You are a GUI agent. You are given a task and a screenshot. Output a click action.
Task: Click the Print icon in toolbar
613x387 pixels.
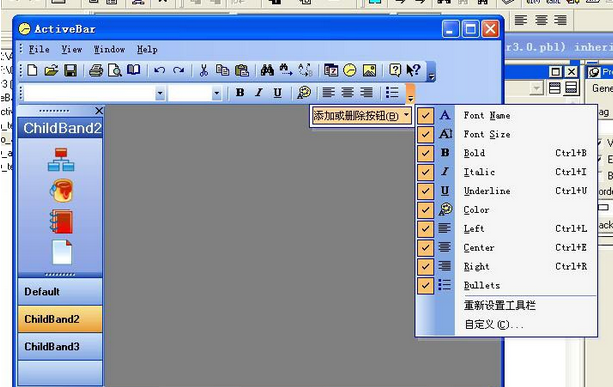click(x=96, y=71)
